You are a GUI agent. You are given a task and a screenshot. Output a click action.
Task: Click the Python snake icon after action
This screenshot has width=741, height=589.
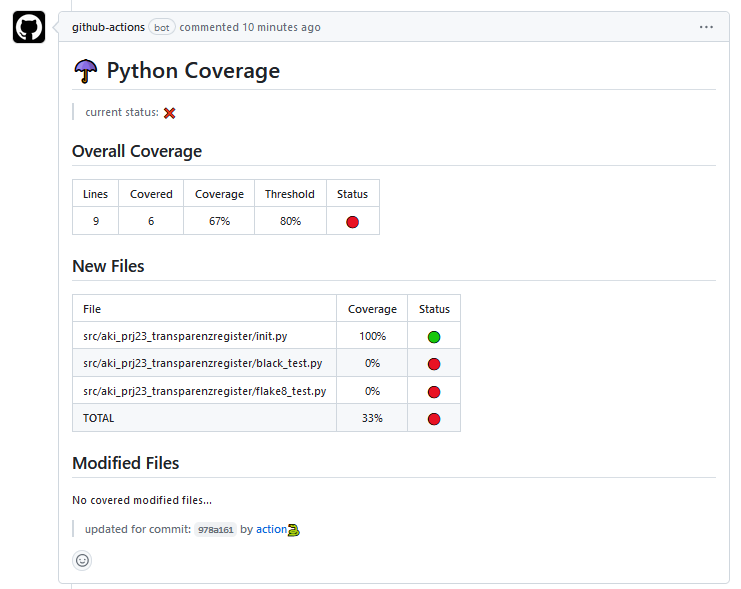[294, 529]
